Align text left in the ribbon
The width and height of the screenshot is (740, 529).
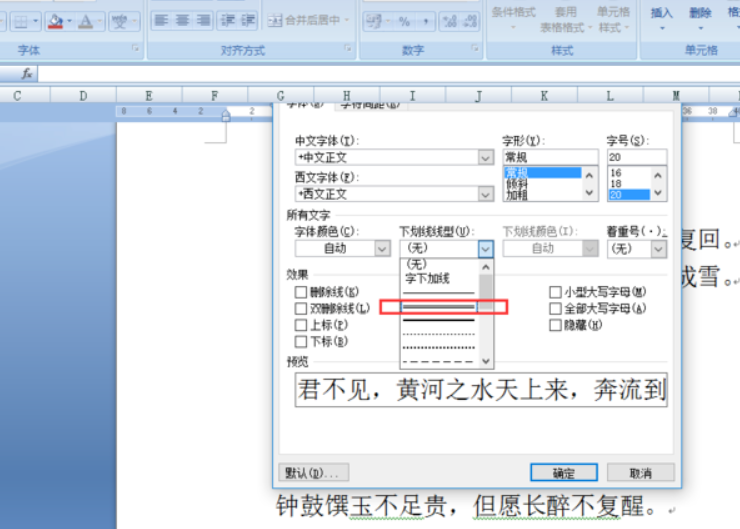161,20
